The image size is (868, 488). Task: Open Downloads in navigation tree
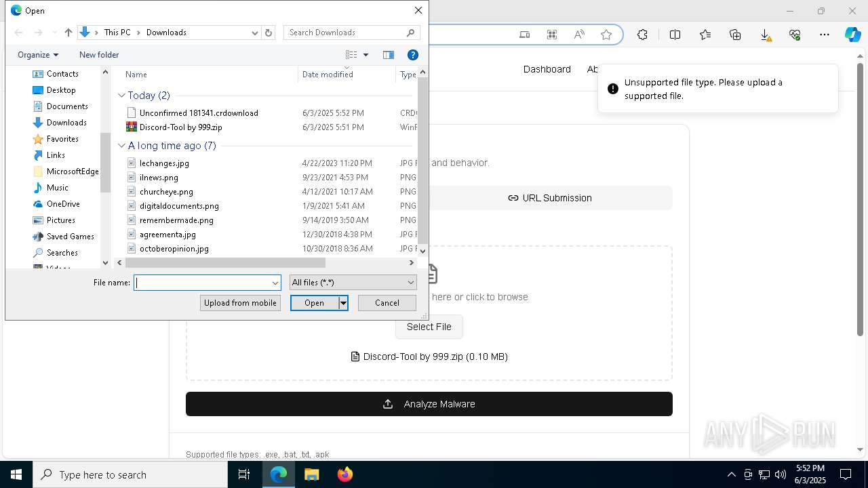coord(66,123)
